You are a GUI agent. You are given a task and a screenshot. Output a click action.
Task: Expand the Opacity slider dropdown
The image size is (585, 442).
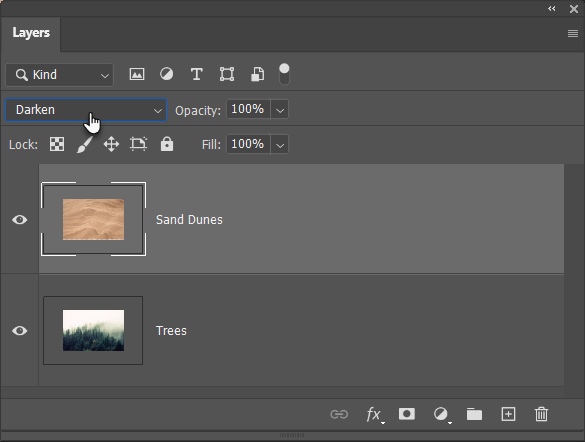pyautogui.click(x=280, y=110)
